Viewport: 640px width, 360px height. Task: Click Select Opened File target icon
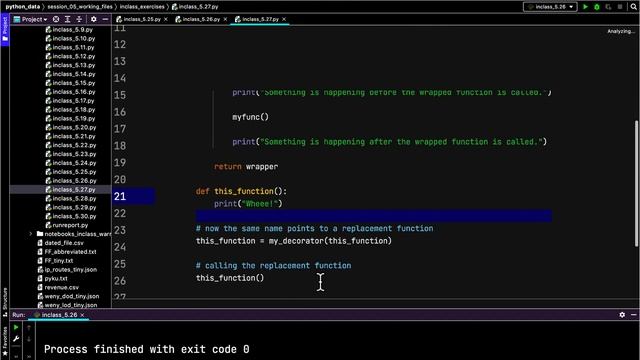(x=56, y=19)
